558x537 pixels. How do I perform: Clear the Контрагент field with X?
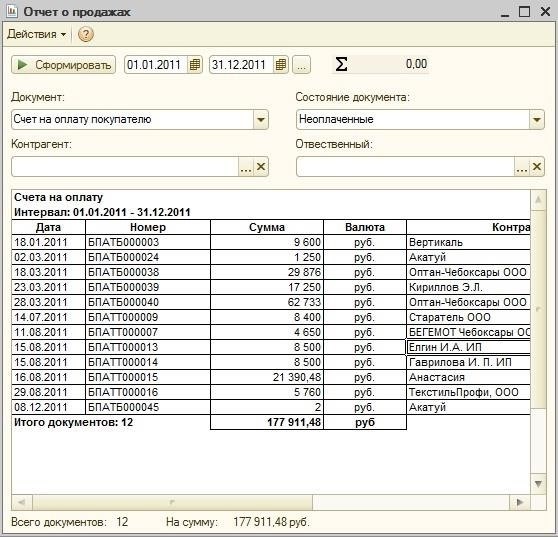tap(261, 167)
